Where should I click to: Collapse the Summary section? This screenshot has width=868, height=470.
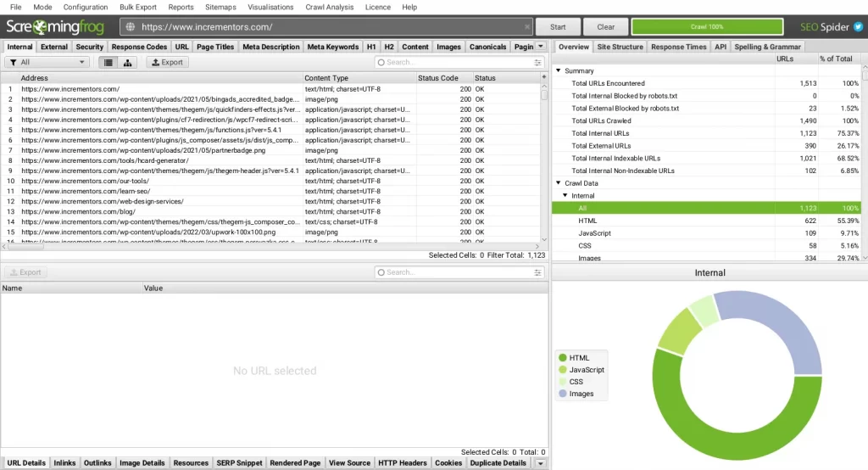click(559, 70)
